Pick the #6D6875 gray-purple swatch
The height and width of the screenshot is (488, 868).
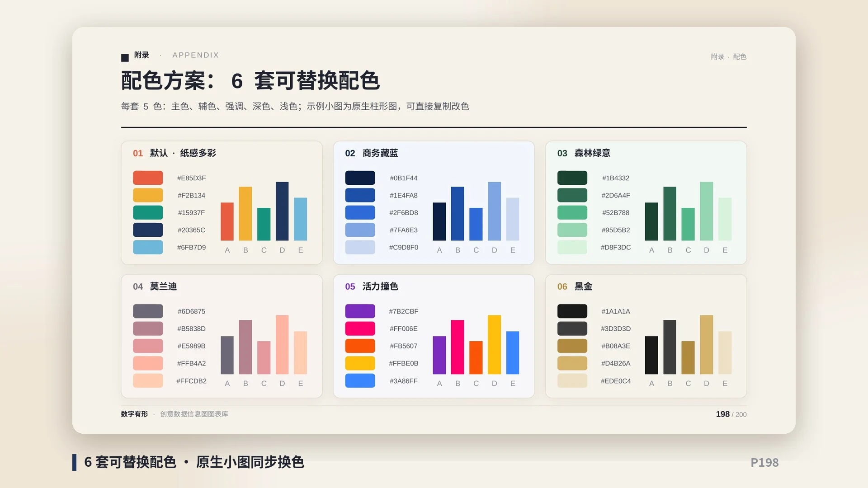point(148,311)
